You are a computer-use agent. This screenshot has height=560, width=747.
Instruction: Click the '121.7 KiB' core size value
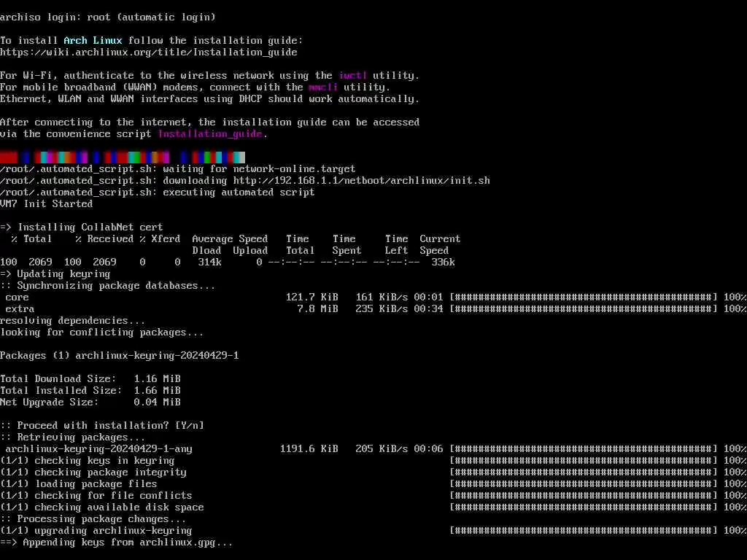[x=312, y=297]
